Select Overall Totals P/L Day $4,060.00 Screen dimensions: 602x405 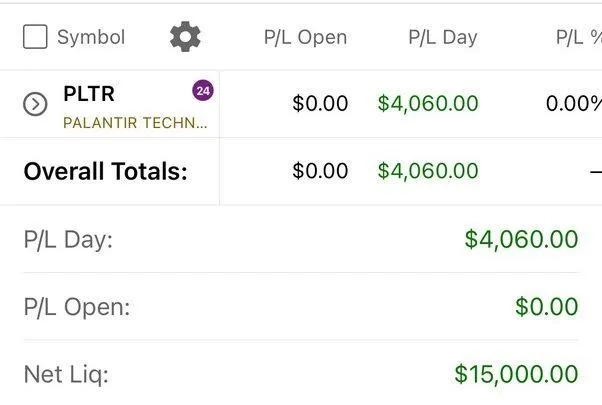point(428,171)
